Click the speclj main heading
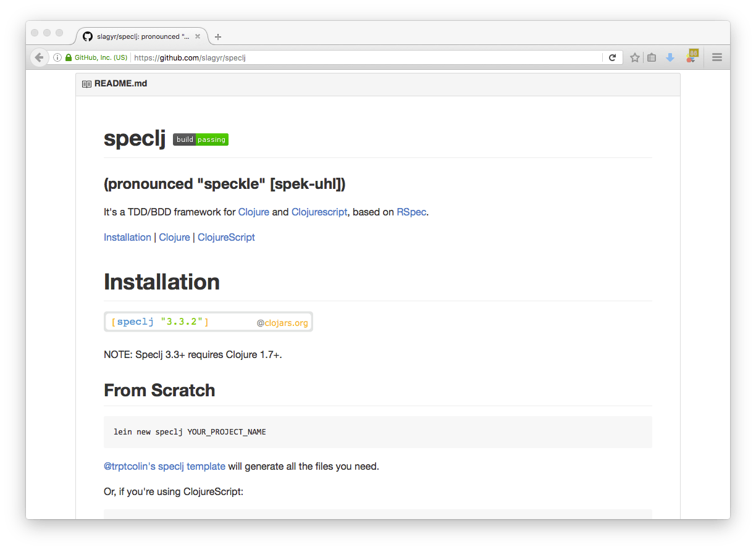The image size is (756, 550). 135,138
